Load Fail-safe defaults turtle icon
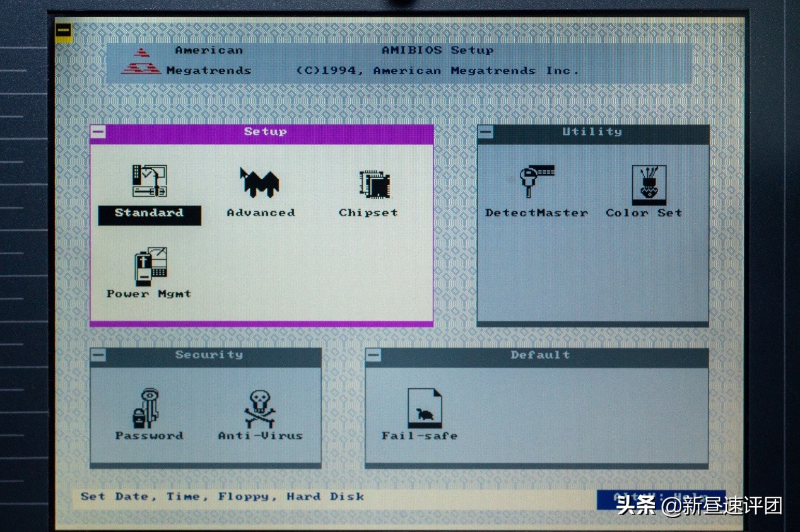 click(x=424, y=408)
